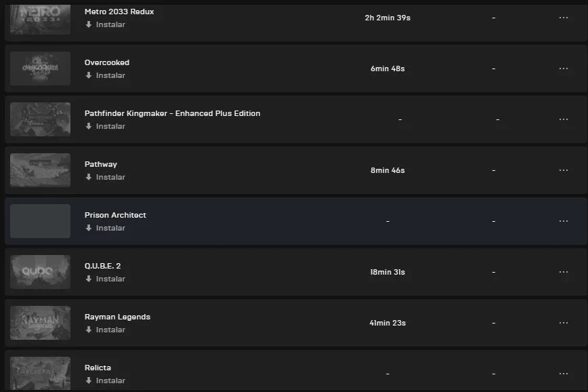Click the blank Prison Architect thumbnail

click(40, 221)
